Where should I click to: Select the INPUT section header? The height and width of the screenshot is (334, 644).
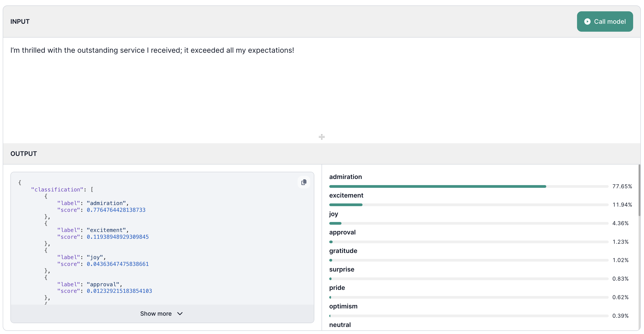(x=19, y=21)
